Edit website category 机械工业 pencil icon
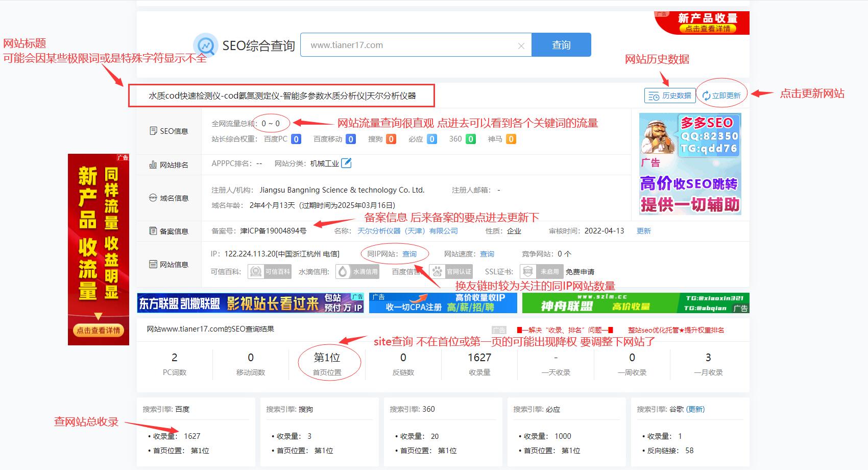Screen dimensions: 868x470 [x=346, y=163]
